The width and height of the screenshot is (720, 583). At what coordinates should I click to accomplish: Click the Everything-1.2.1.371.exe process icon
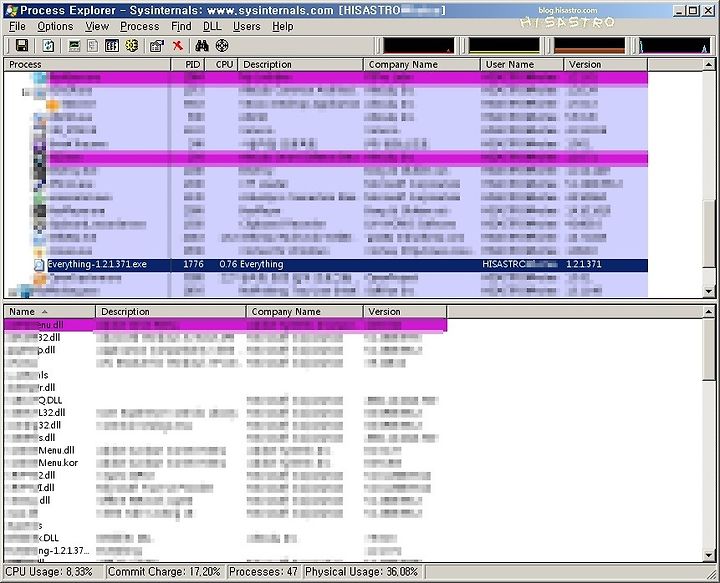(39, 265)
